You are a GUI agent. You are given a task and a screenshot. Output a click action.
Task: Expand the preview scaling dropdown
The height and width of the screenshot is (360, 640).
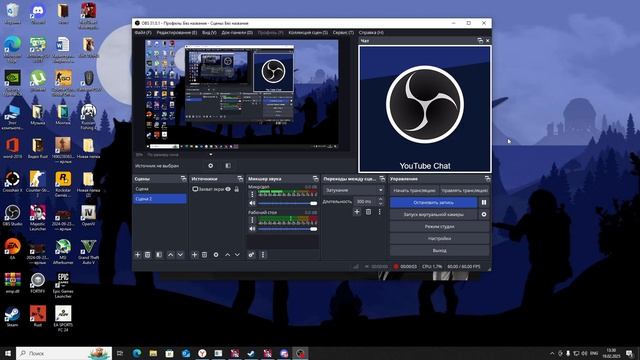[211, 155]
